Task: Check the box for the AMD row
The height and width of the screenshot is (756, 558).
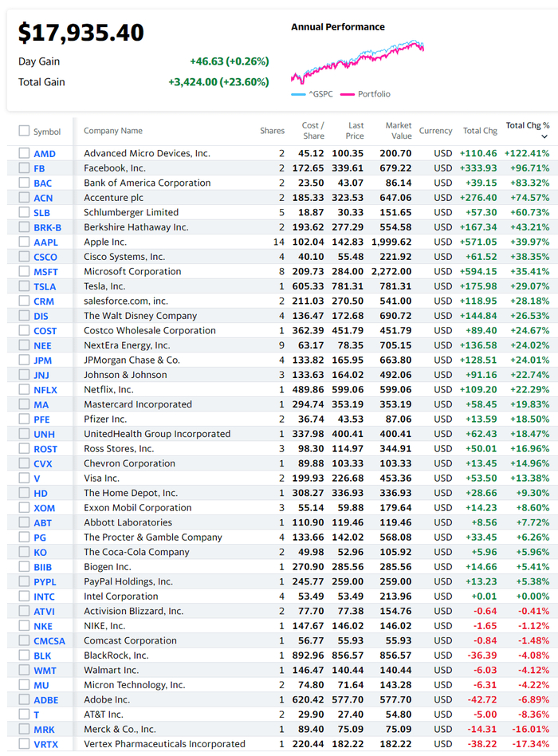Action: [x=24, y=153]
